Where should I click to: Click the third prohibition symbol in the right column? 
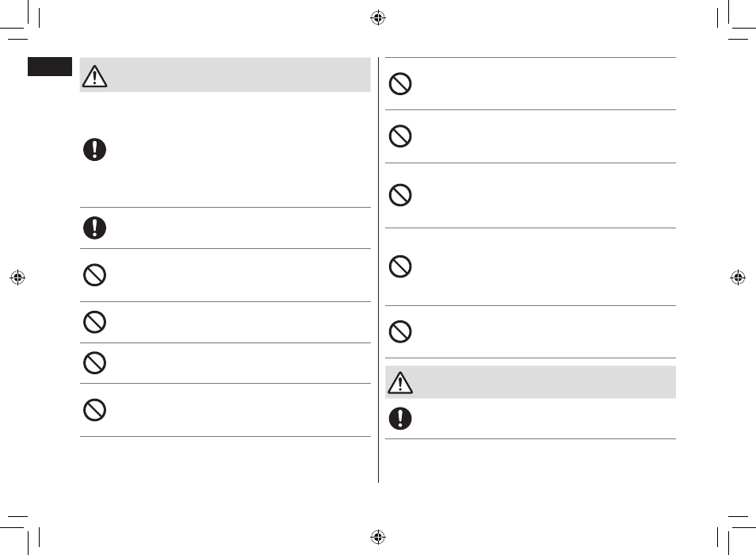(x=400, y=195)
